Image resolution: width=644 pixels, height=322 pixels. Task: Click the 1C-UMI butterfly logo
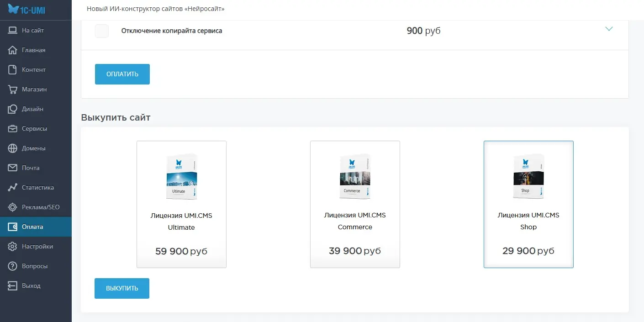[x=26, y=9]
